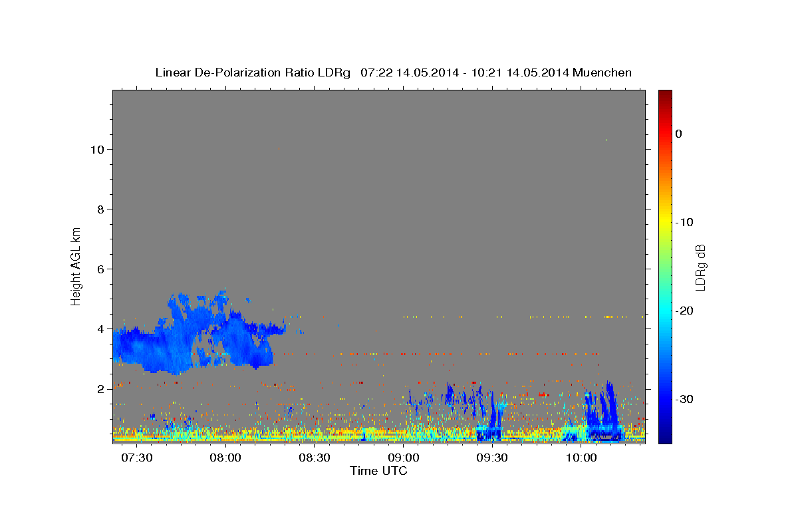Click the height tick label 10
This screenshot has height=532, width=798.
(98, 150)
